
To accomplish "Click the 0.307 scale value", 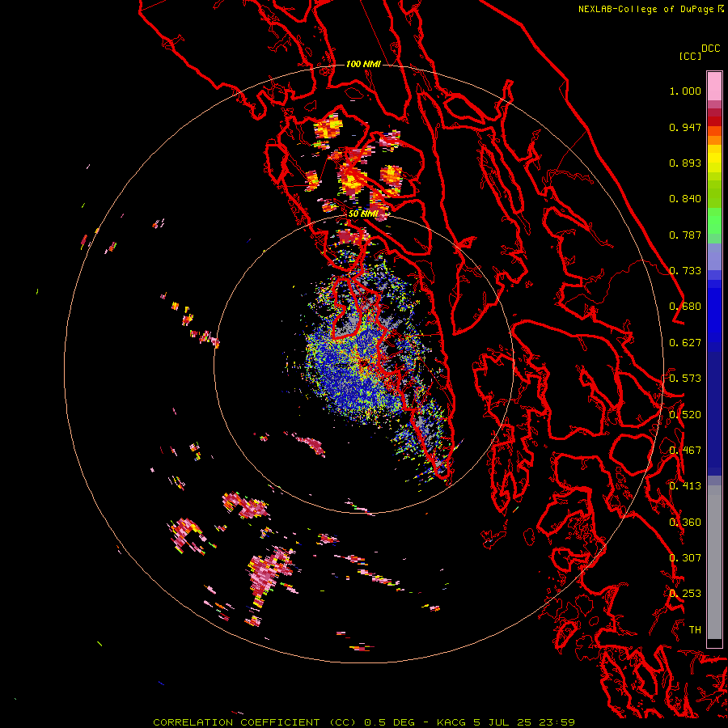I will click(x=685, y=558).
